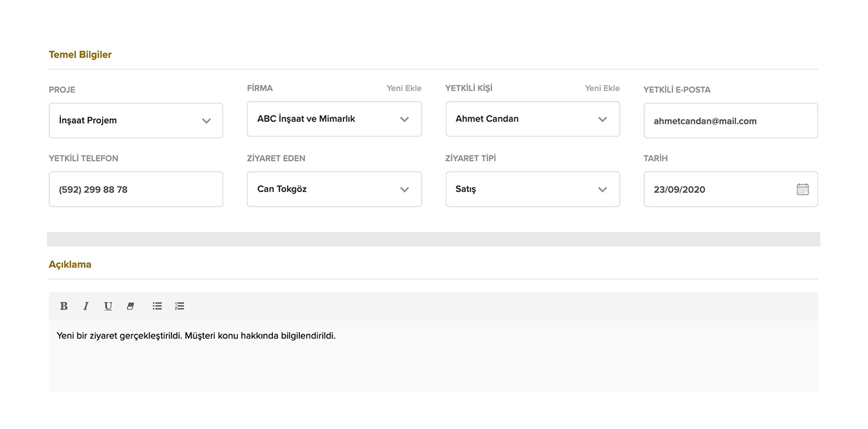This screenshot has height=429, width=868.
Task: Click the Tarih date field
Action: coord(719,189)
